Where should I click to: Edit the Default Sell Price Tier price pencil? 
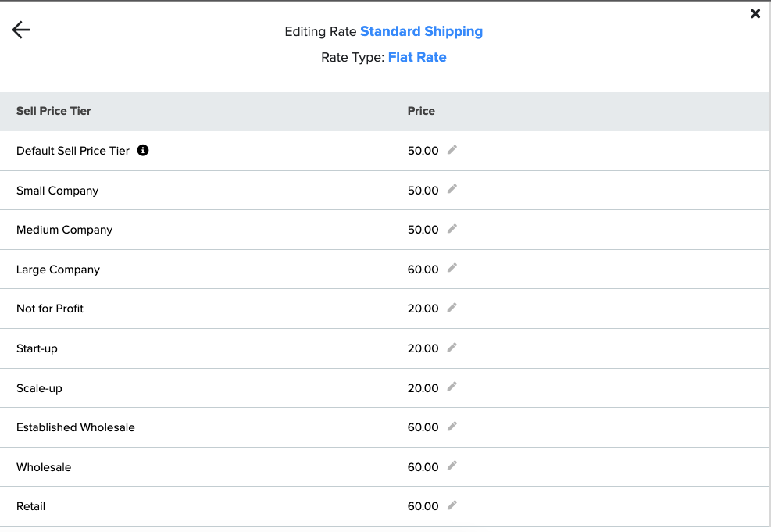(452, 150)
